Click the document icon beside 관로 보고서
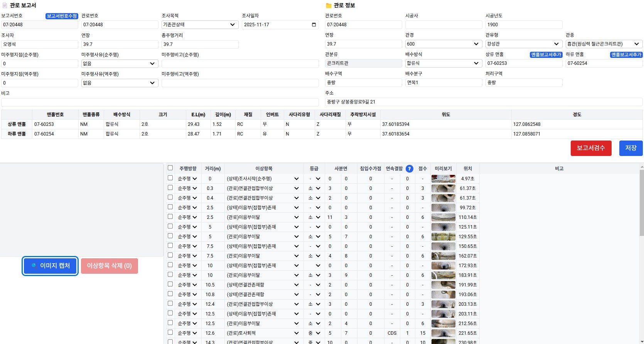The width and height of the screenshot is (644, 344). tap(5, 5)
